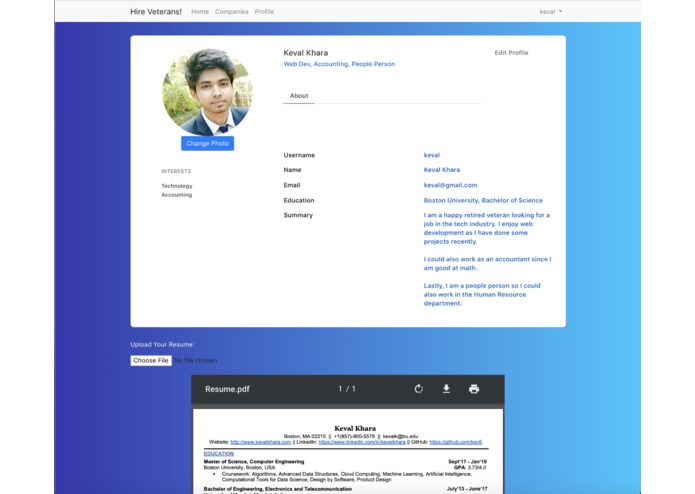Open the LinkedIn link in the resume

click(362, 442)
